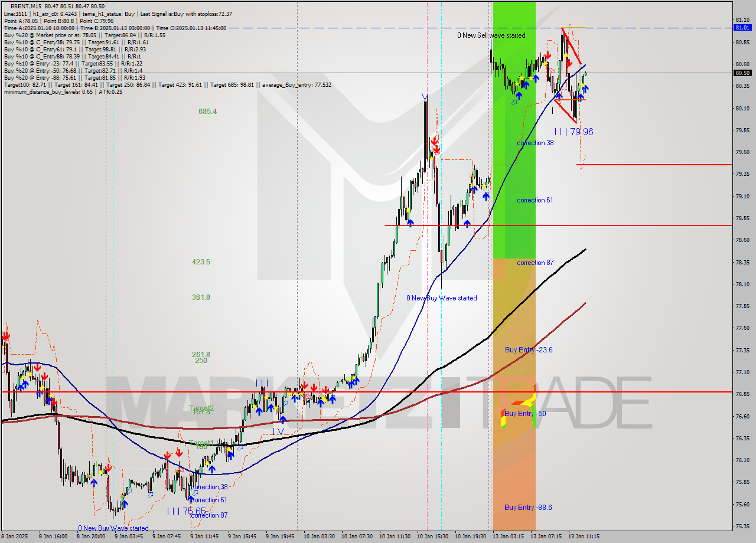Image resolution: width=756 pixels, height=543 pixels.
Task: Click the '13 Jan 07:15' time axis label
Action: coord(548,537)
